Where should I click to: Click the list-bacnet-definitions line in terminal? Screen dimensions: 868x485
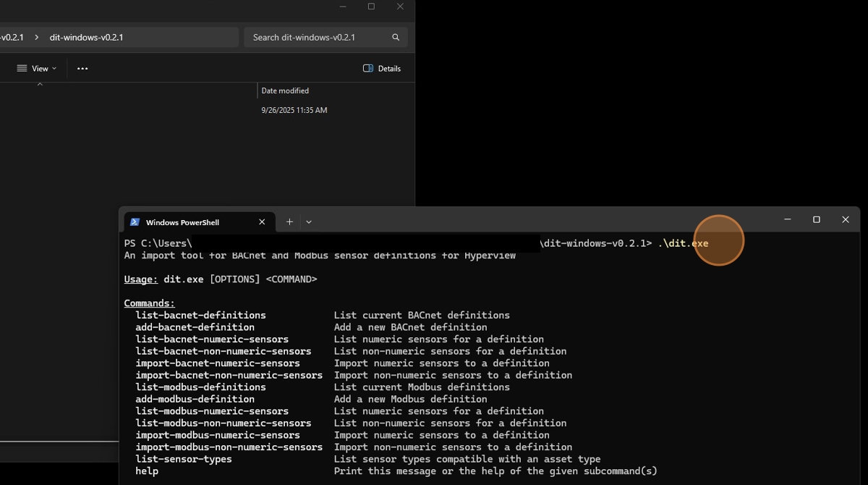point(200,316)
